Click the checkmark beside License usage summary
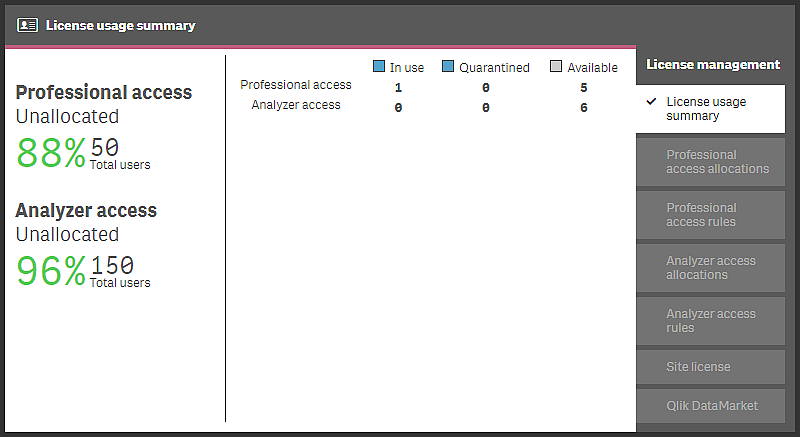 click(651, 102)
